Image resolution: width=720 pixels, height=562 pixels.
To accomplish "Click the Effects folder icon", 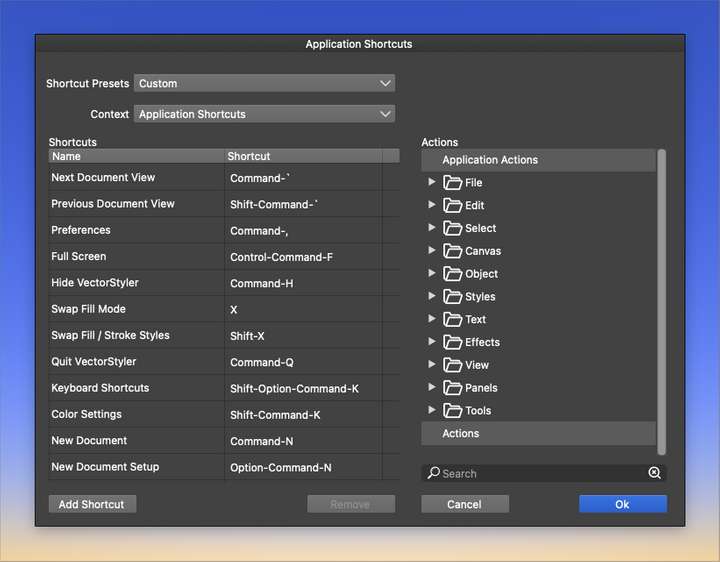I will [x=452, y=342].
